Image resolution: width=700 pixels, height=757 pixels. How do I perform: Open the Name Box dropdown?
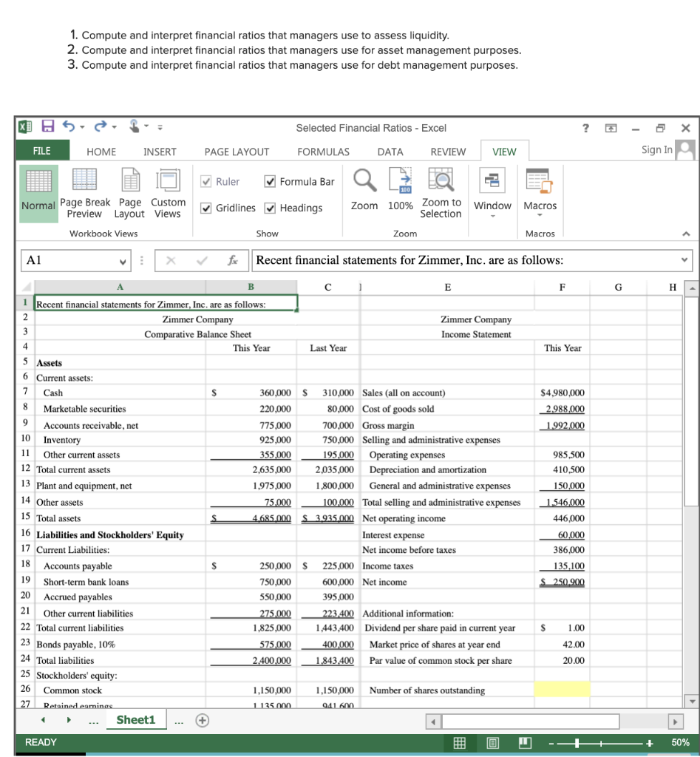(x=123, y=261)
